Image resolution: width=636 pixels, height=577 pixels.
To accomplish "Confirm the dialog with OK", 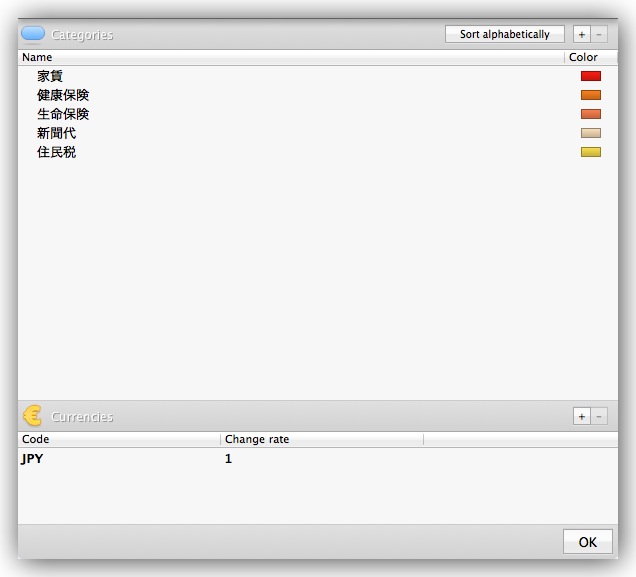I will (x=587, y=542).
